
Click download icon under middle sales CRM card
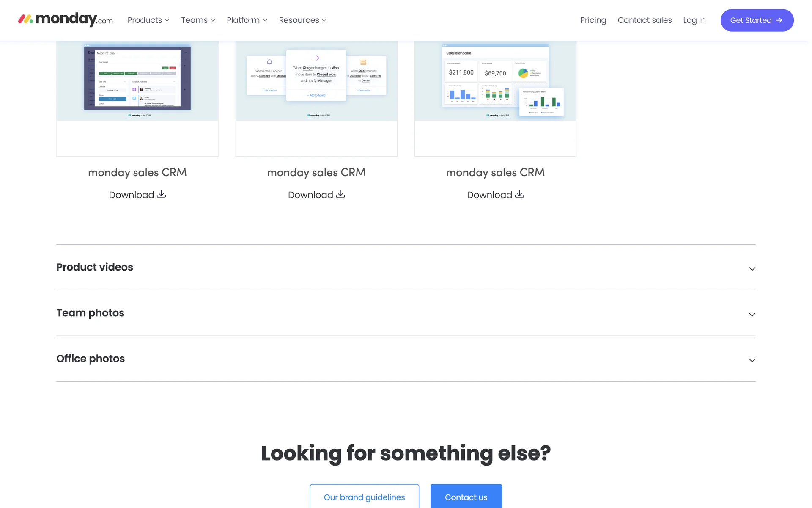point(340,194)
